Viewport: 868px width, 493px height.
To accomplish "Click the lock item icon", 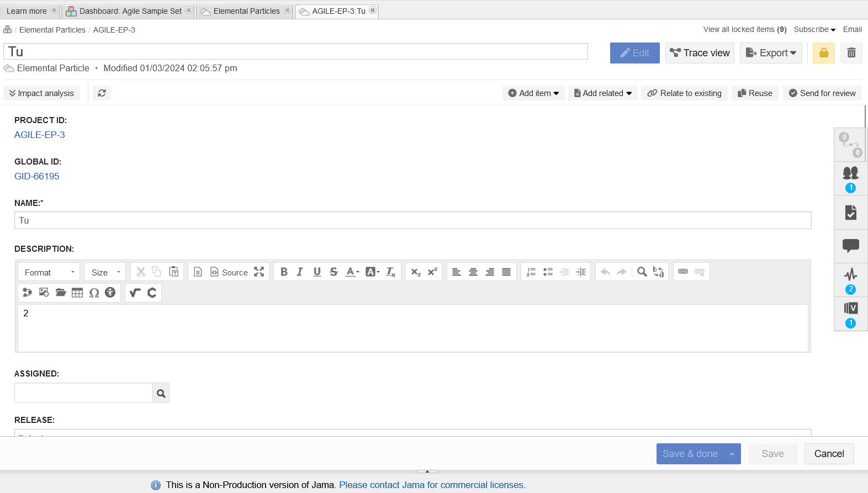I will (823, 53).
